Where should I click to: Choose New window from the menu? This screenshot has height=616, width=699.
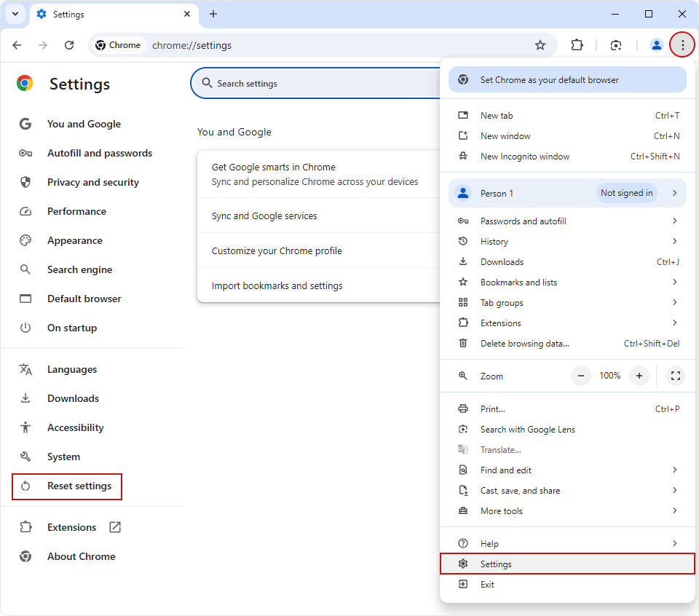(x=567, y=136)
